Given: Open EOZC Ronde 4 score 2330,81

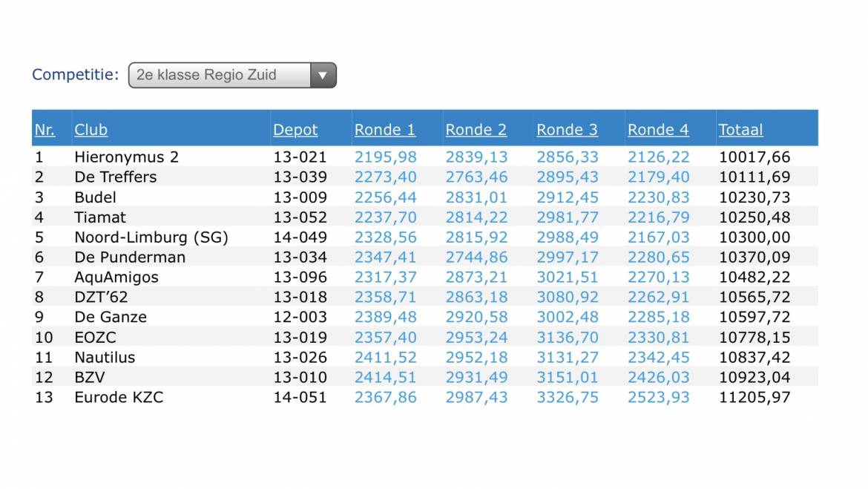Looking at the screenshot, I should click(659, 338).
